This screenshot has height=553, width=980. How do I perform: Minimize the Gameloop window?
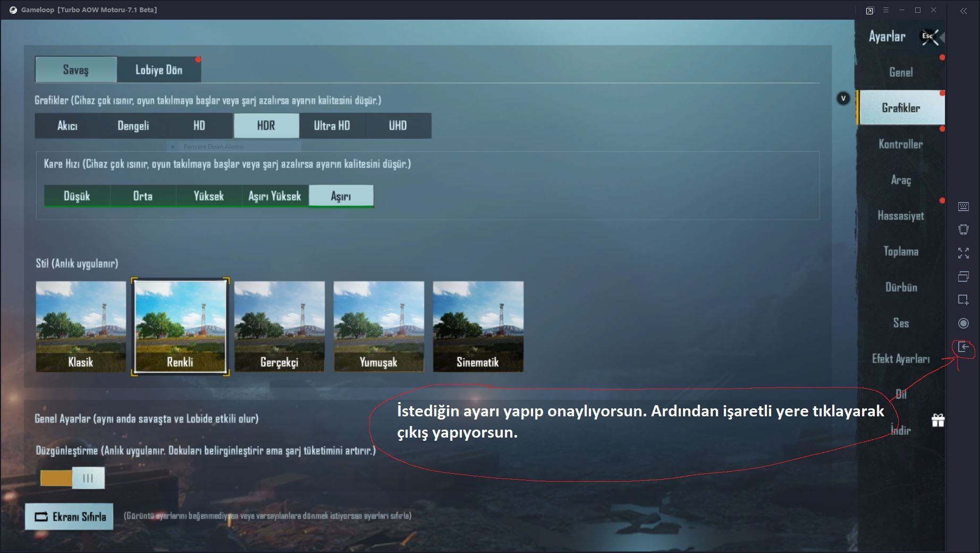901,10
